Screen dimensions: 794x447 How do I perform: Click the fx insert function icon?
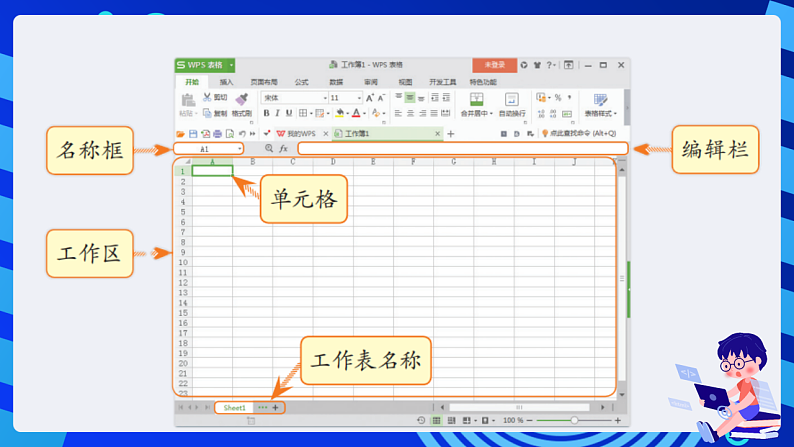[283, 148]
